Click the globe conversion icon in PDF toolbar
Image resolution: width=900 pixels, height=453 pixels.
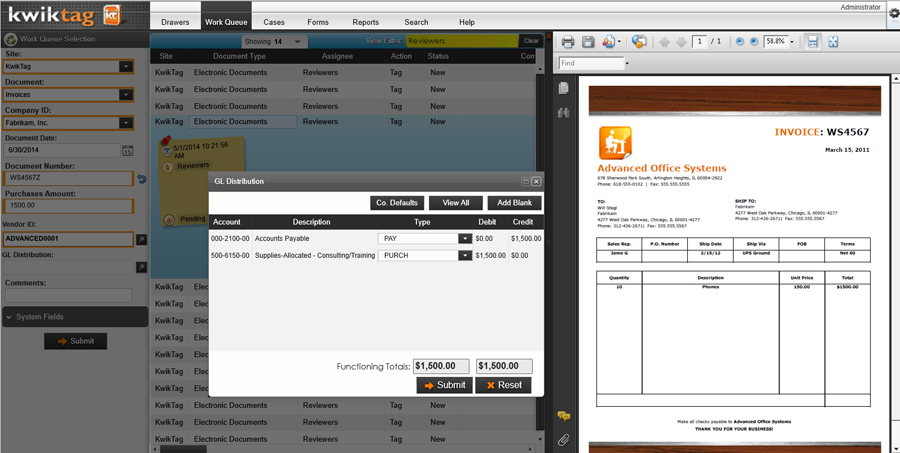(x=639, y=41)
